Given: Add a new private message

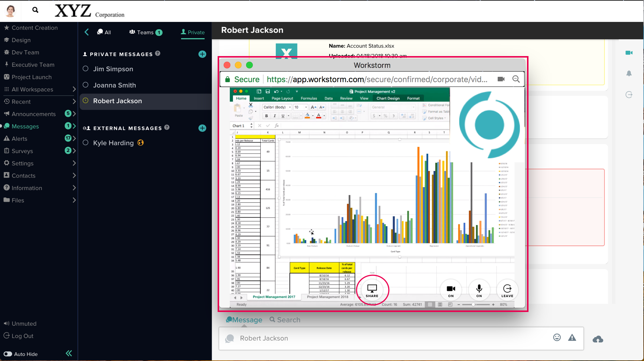Looking at the screenshot, I should point(202,54).
